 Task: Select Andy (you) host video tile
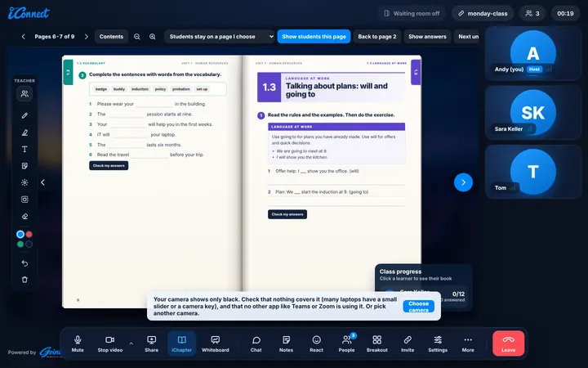point(532,53)
